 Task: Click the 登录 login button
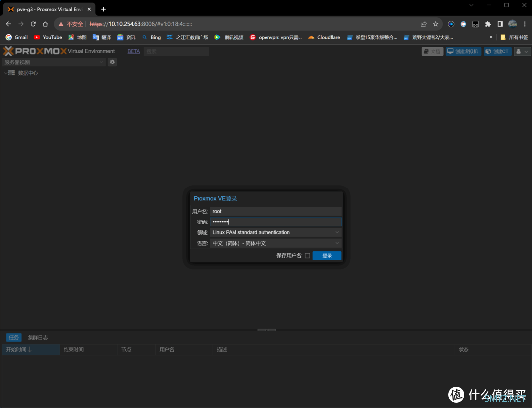pyautogui.click(x=327, y=256)
